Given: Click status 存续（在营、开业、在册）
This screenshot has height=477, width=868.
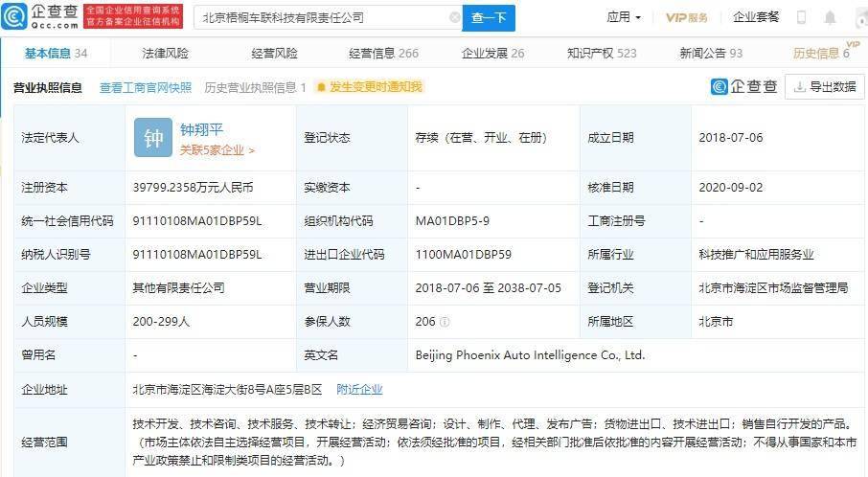Looking at the screenshot, I should (x=481, y=137).
